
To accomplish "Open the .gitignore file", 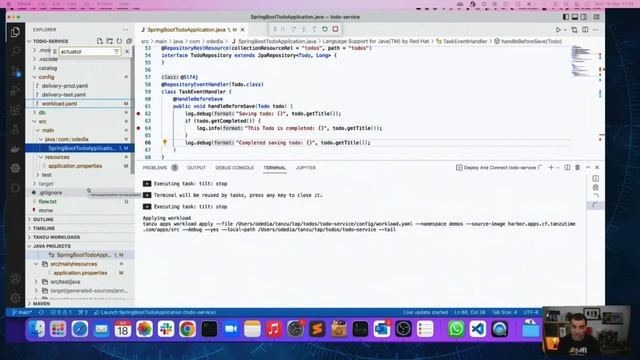I will pos(51,193).
